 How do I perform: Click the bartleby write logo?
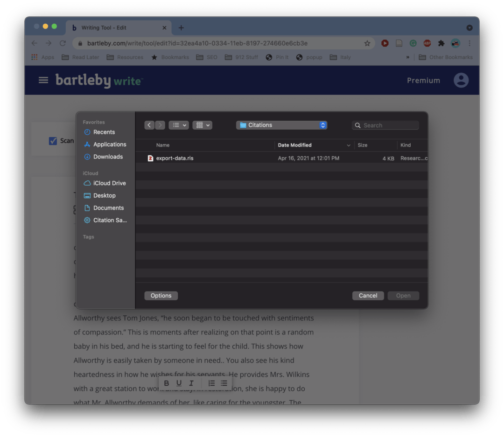(x=99, y=80)
